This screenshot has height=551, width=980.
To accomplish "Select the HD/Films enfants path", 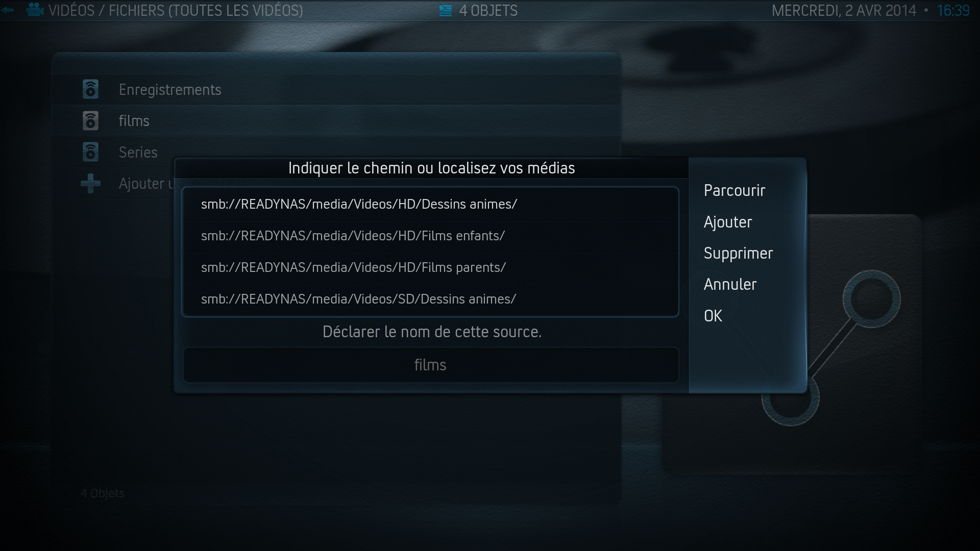I will click(430, 236).
